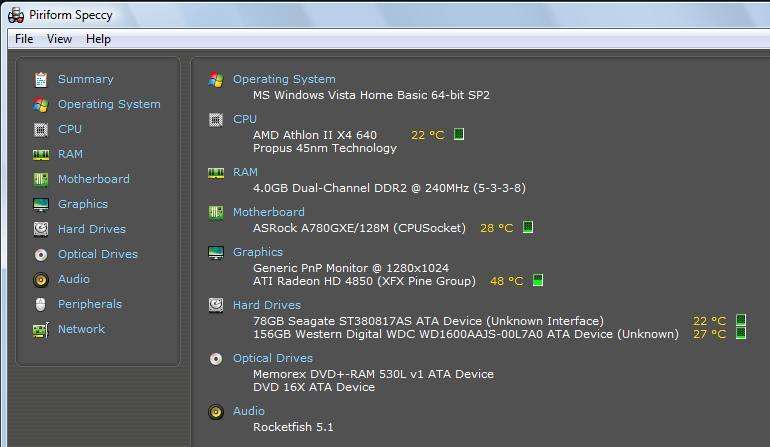Click the text Propus 45nm Technology
Viewport: 770px width, 447px height.
tap(325, 148)
